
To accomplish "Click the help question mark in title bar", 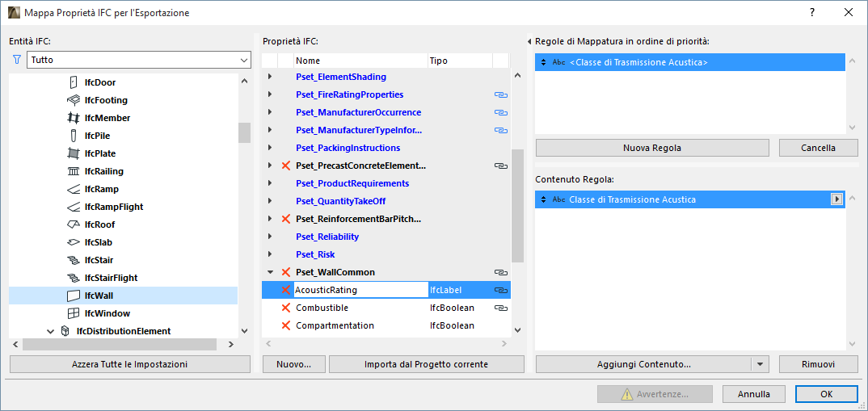I will [x=813, y=12].
